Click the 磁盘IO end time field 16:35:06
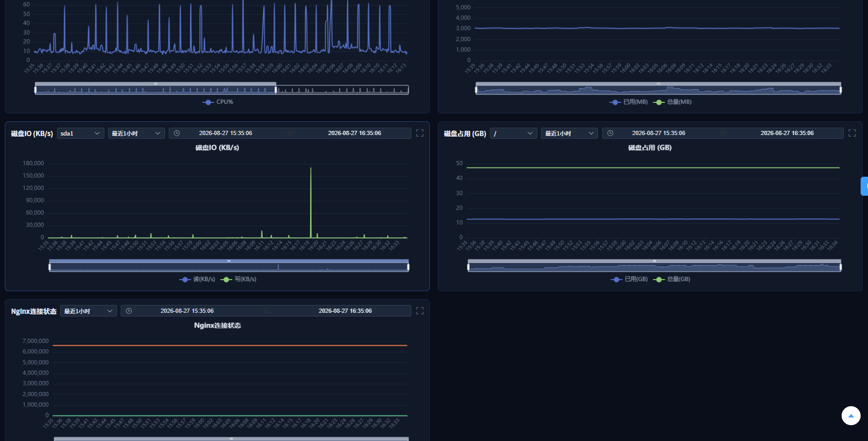Image resolution: width=868 pixels, height=441 pixels. pos(354,133)
